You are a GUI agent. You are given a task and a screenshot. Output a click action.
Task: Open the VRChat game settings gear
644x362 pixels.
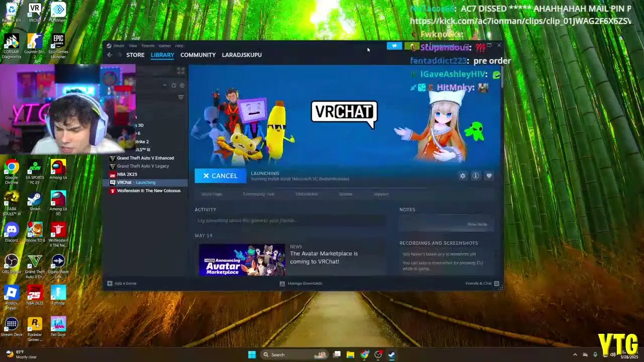(x=462, y=175)
